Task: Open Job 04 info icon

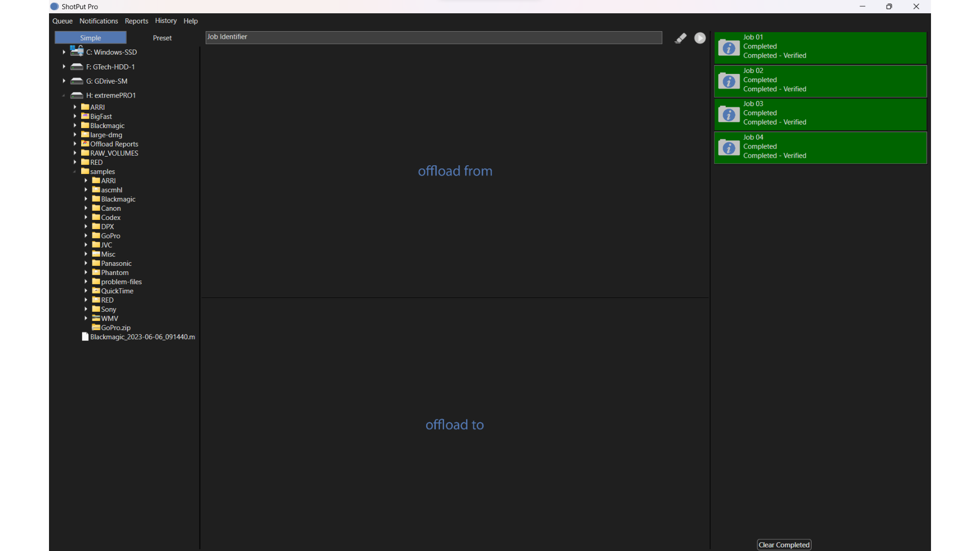Action: pyautogui.click(x=729, y=148)
